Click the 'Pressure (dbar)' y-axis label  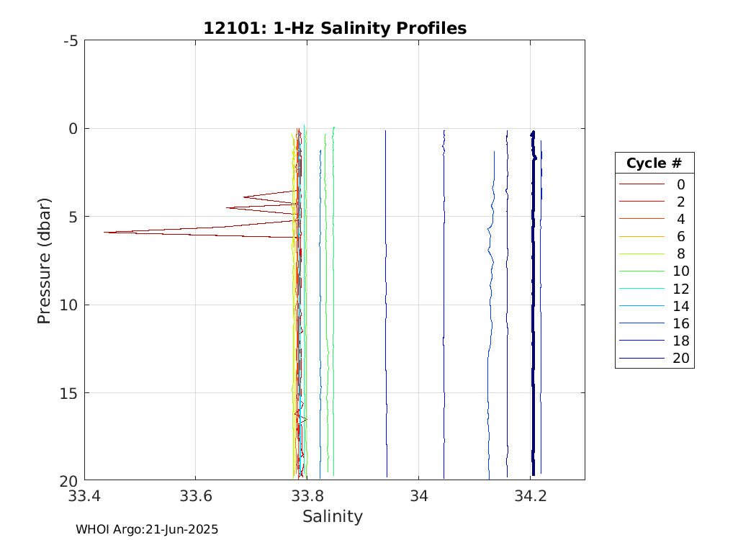pyautogui.click(x=44, y=260)
